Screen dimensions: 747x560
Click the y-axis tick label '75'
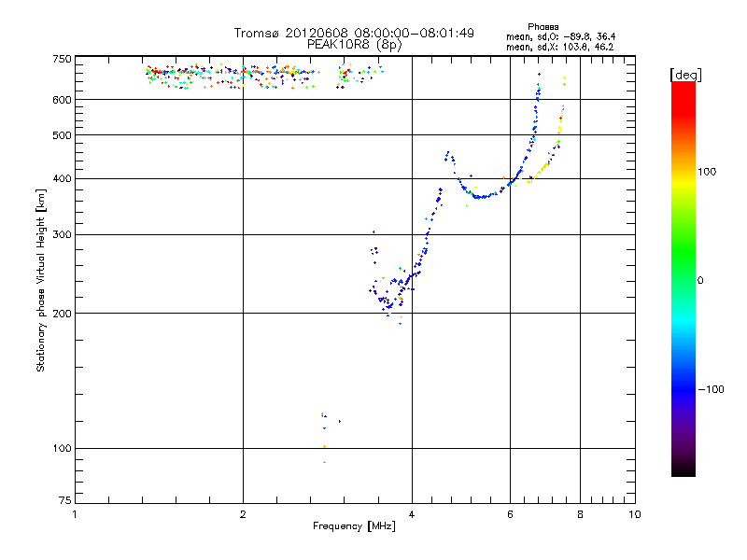tap(65, 500)
